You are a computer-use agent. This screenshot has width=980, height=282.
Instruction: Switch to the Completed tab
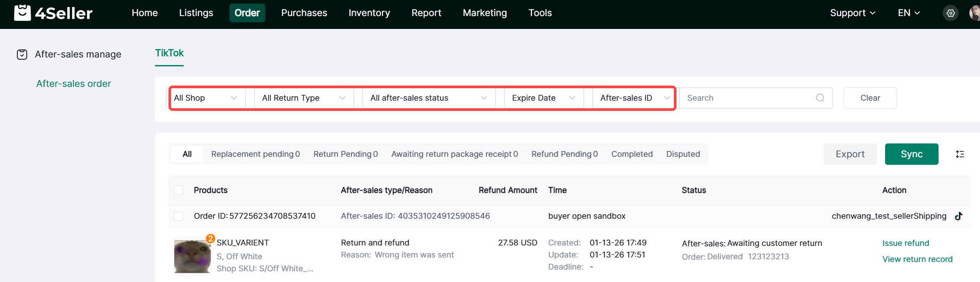[631, 154]
